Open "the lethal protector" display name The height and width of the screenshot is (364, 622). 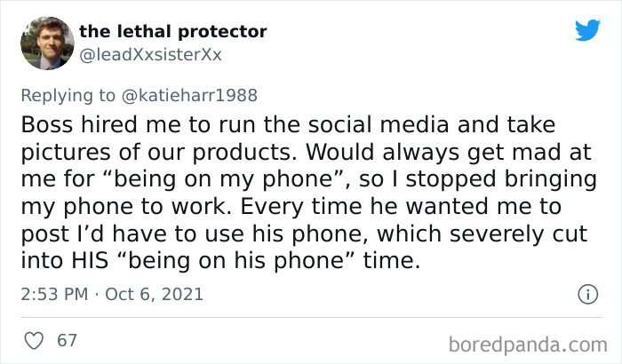point(172,31)
